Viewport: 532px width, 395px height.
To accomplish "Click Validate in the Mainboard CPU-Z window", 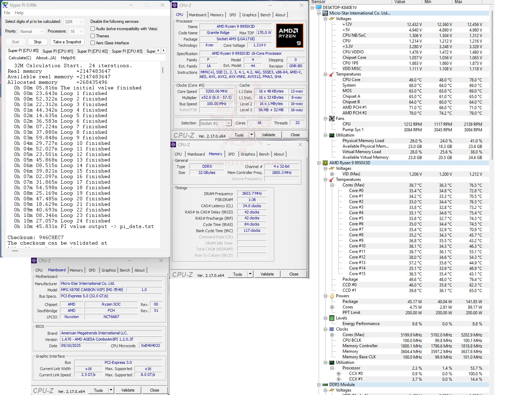I will pos(128,390).
